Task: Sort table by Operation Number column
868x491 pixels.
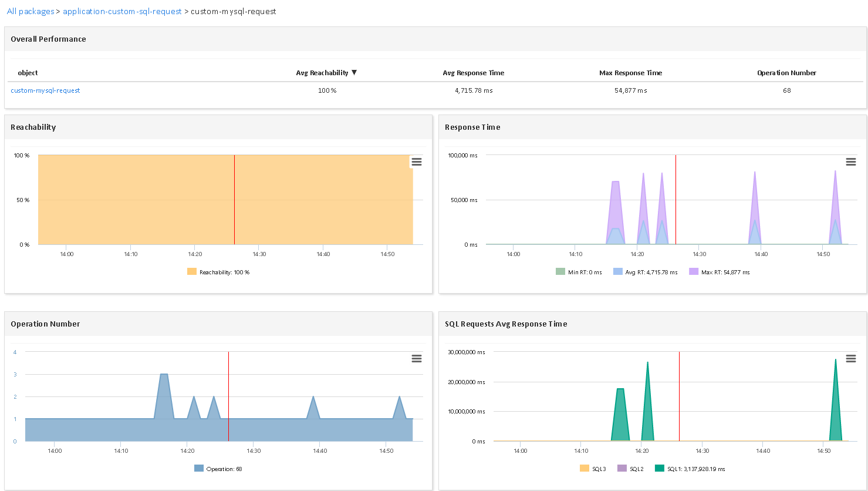Action: [786, 73]
